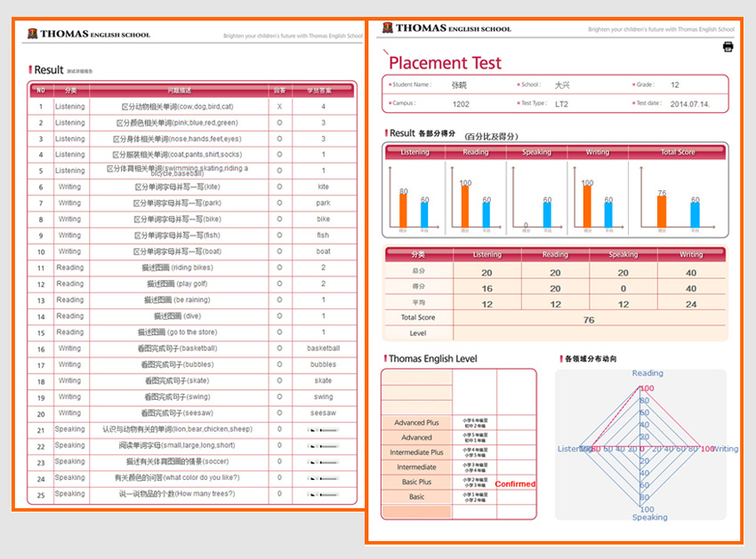756x559 pixels.
Task: Click the "Reading" axis label on the radar chart
Action: pos(647,373)
